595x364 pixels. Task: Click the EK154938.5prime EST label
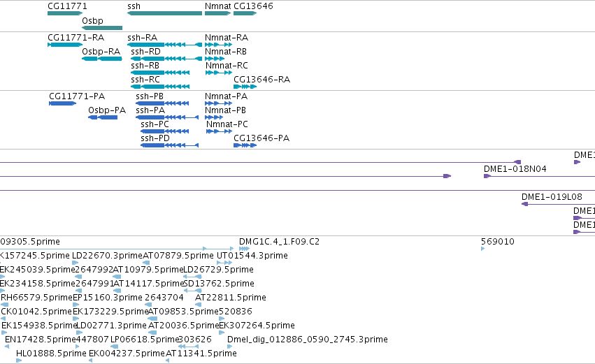click(39, 326)
